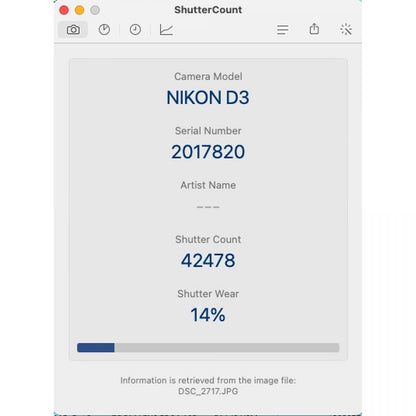Minimize the window with the yellow button
This screenshot has height=416, width=416.
[79, 10]
